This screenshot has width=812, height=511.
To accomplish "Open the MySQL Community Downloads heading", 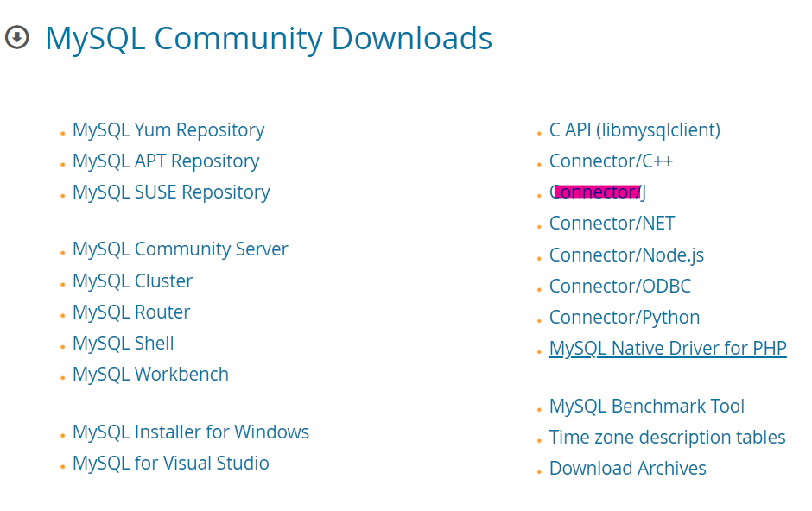I will (x=269, y=40).
